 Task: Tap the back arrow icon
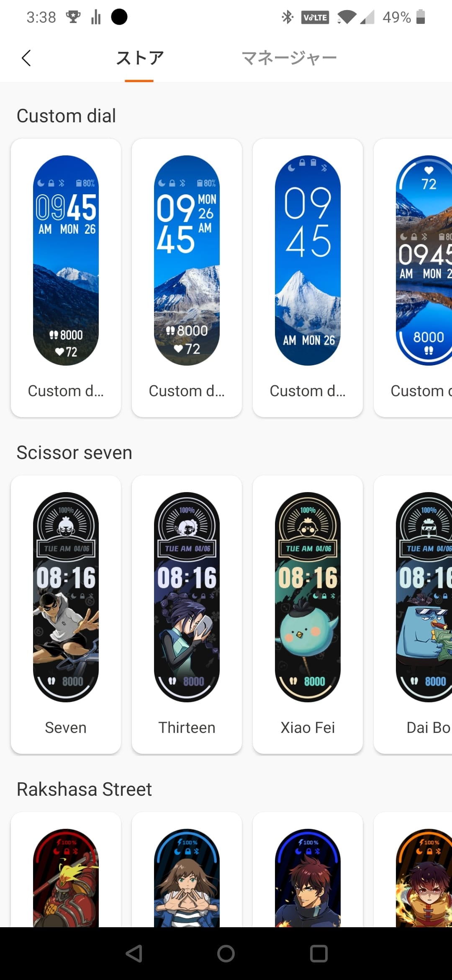point(26,58)
